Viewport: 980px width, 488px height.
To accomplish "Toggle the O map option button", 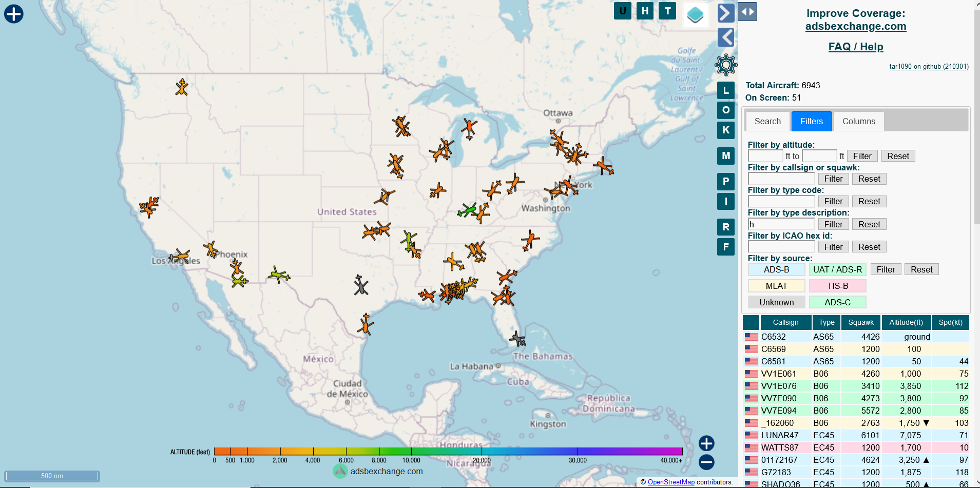I will [x=726, y=110].
